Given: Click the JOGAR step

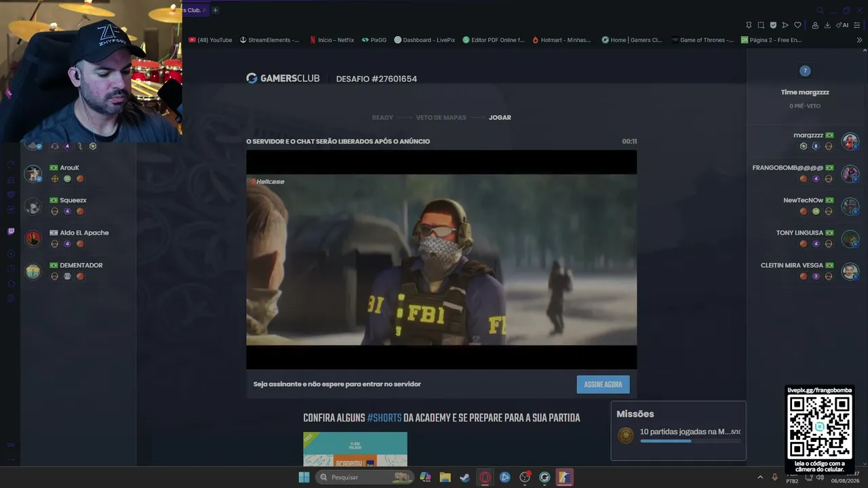Looking at the screenshot, I should (x=500, y=117).
